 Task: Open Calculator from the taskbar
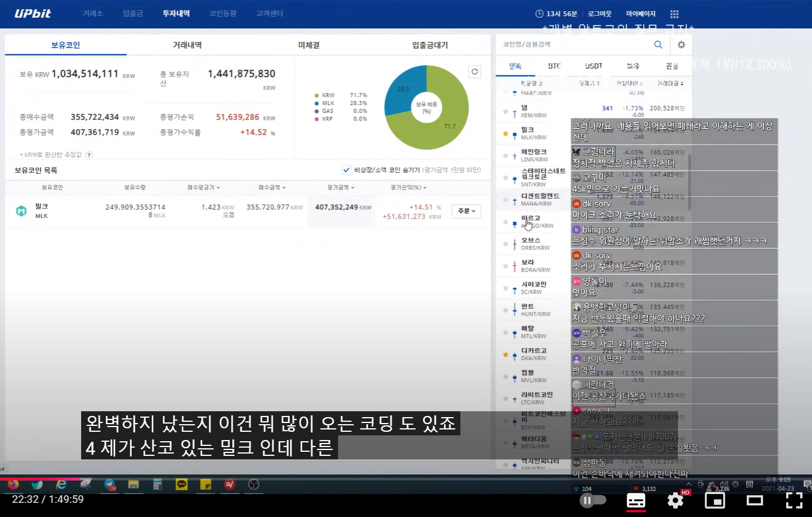pos(158,485)
